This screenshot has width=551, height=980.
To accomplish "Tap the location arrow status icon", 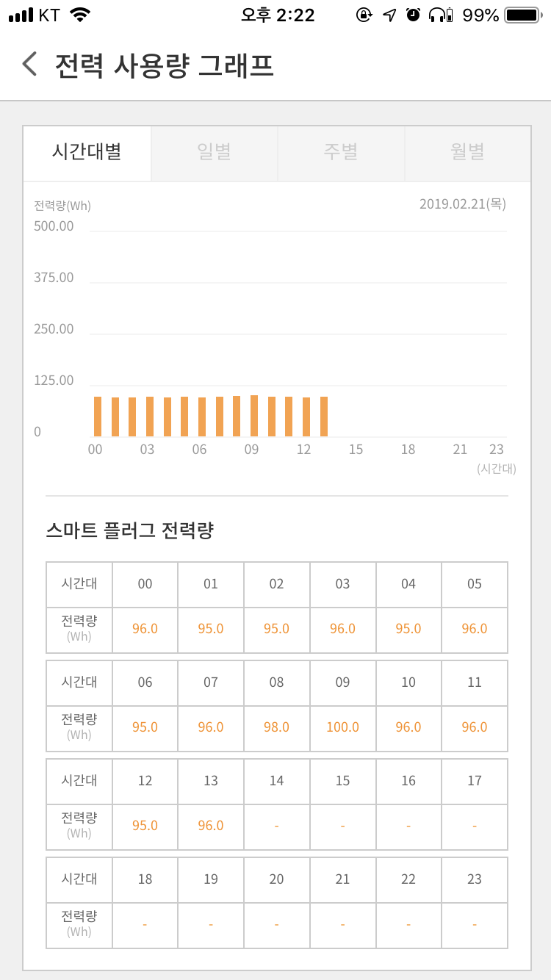I will click(x=389, y=15).
